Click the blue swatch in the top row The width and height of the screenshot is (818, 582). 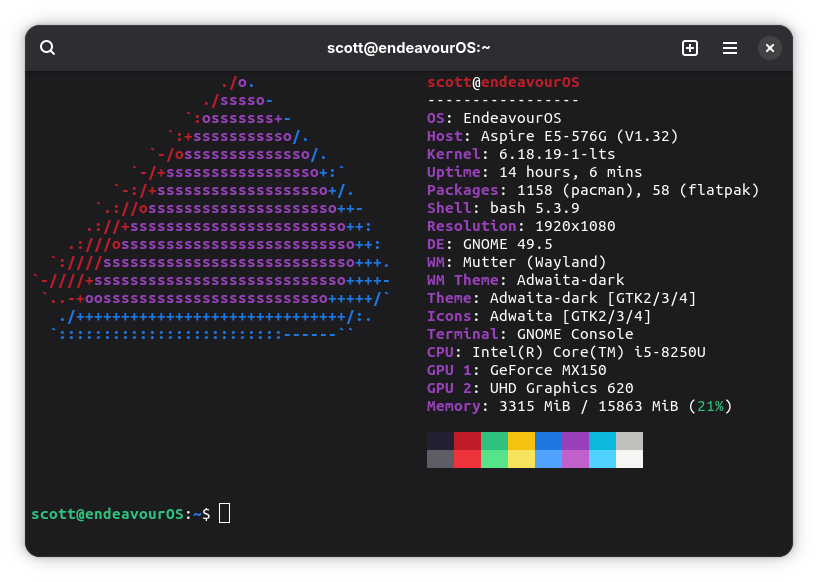(x=548, y=441)
